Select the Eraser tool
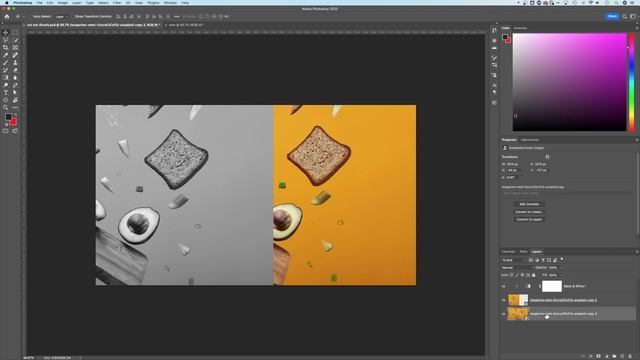 point(15,70)
